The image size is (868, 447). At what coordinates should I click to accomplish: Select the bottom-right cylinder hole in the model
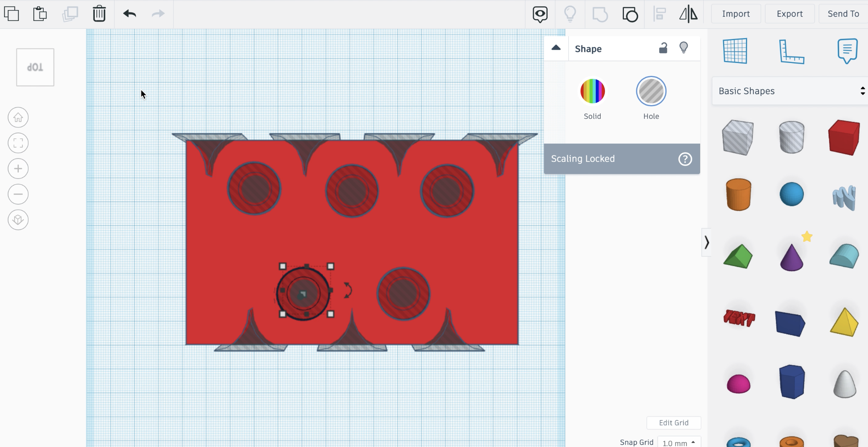pyautogui.click(x=403, y=294)
